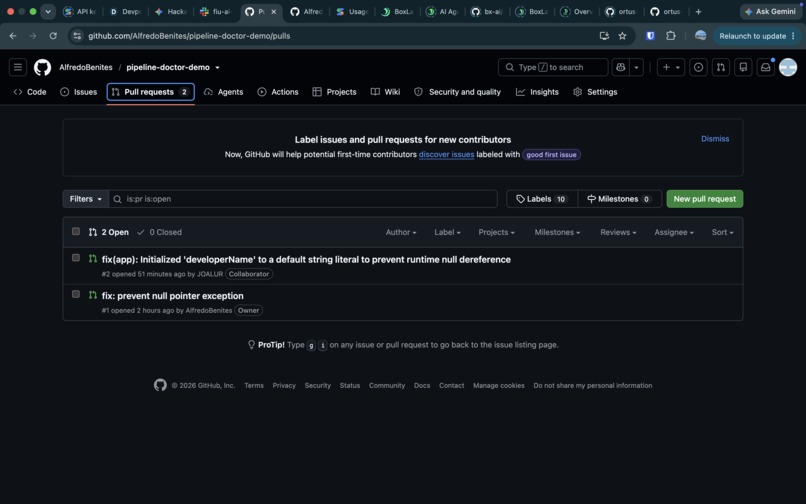Screen dimensions: 806x504
Task: Expand the Label filter dropdown
Action: pos(447,232)
